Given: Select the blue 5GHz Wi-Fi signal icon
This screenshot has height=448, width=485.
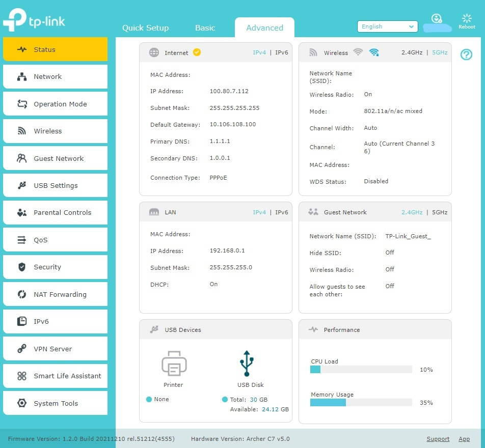Looking at the screenshot, I should [374, 52].
